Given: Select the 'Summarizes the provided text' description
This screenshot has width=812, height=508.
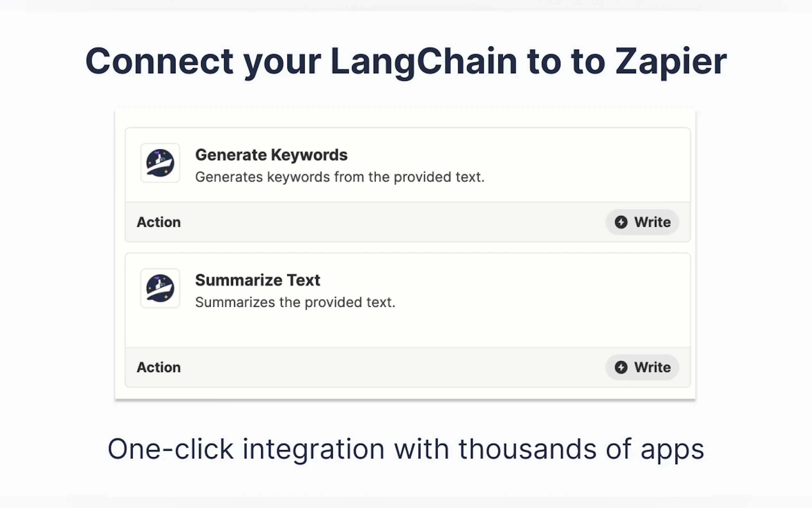Looking at the screenshot, I should [295, 302].
